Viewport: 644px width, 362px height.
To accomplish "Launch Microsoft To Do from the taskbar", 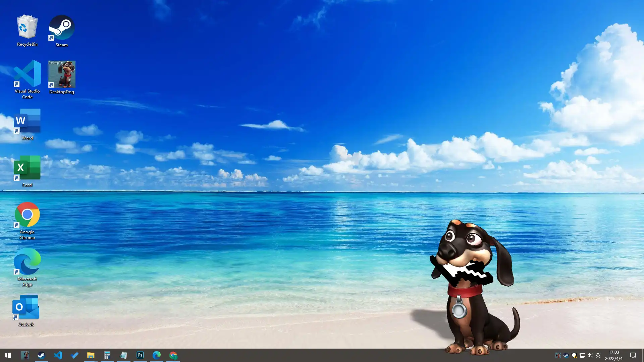I will 74,355.
